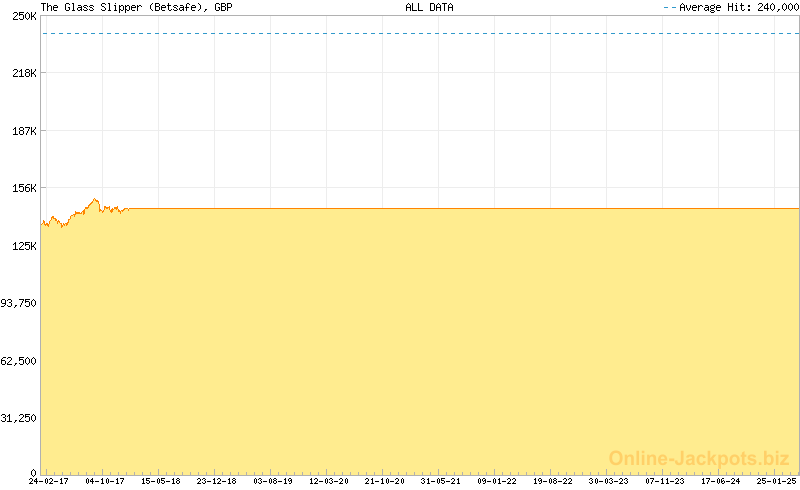
Task: Click the 24-02-17 date on the x-axis
Action: click(x=49, y=481)
